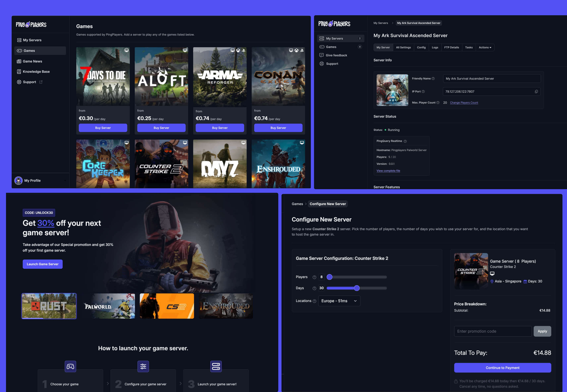
Task: Click the Friendly Name text field
Action: (x=492, y=79)
